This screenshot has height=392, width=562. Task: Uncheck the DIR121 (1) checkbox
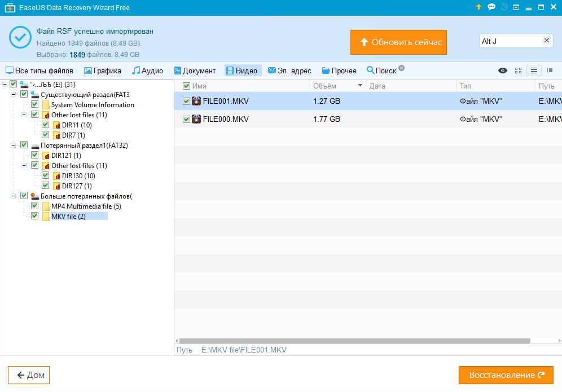coord(35,155)
